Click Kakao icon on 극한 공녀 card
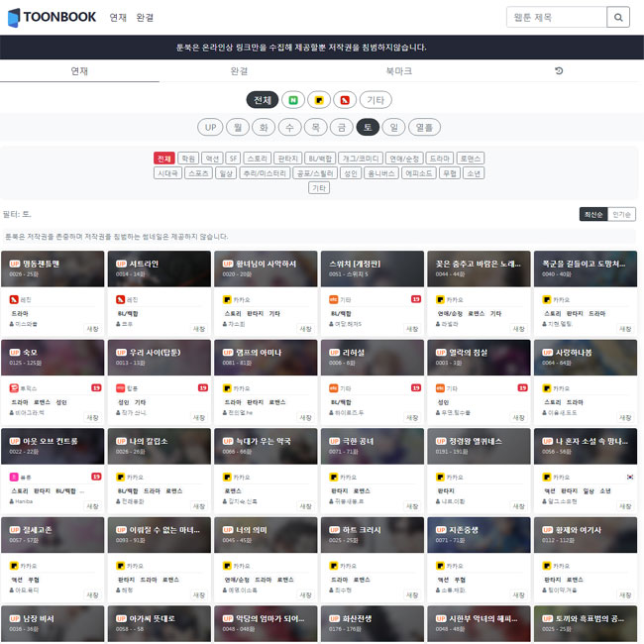The width and height of the screenshot is (644, 644). 334,477
